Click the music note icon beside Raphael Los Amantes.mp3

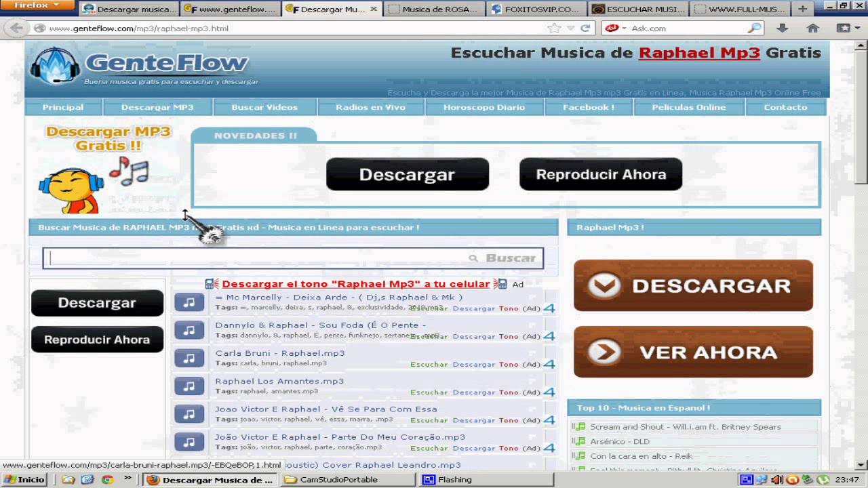[x=189, y=386]
